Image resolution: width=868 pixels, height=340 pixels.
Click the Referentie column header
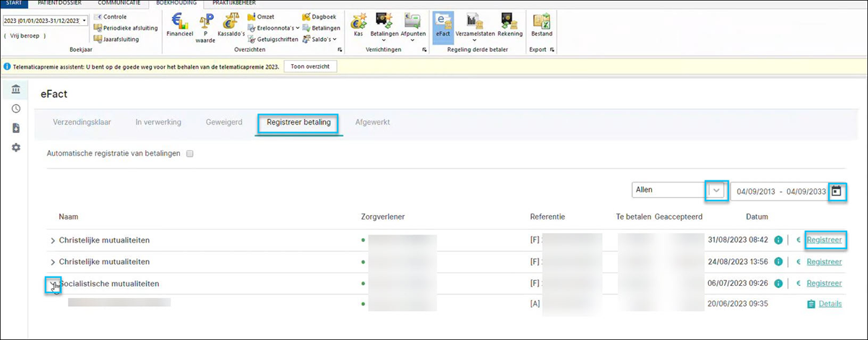pyautogui.click(x=547, y=217)
